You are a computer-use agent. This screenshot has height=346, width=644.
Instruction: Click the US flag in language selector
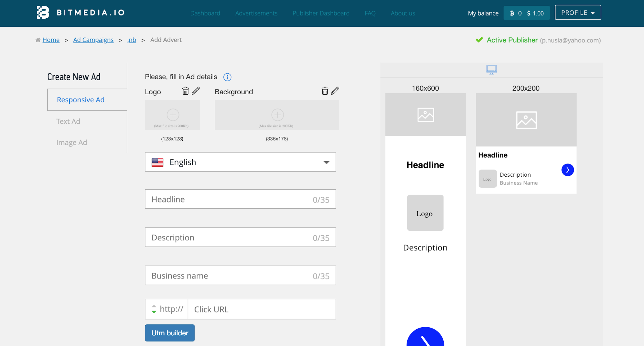tap(158, 162)
